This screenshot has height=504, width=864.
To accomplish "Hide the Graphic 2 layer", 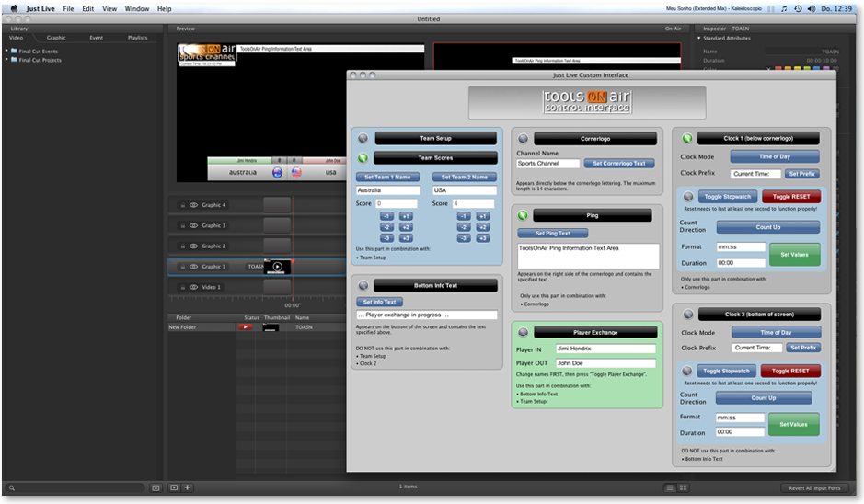I will point(193,246).
